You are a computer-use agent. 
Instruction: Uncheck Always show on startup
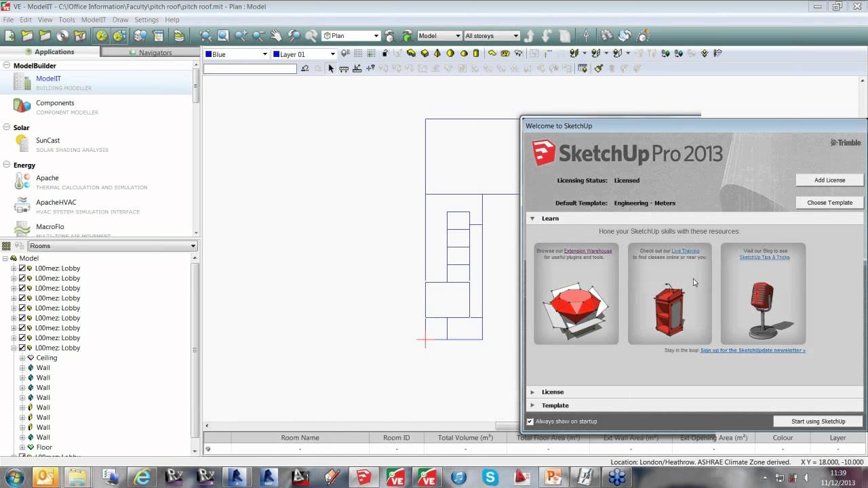(530, 422)
